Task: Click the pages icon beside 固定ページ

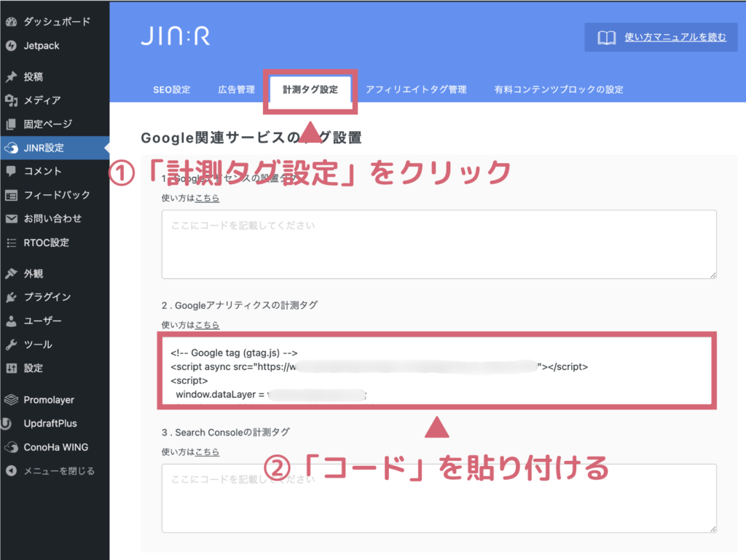Action: pyautogui.click(x=12, y=124)
